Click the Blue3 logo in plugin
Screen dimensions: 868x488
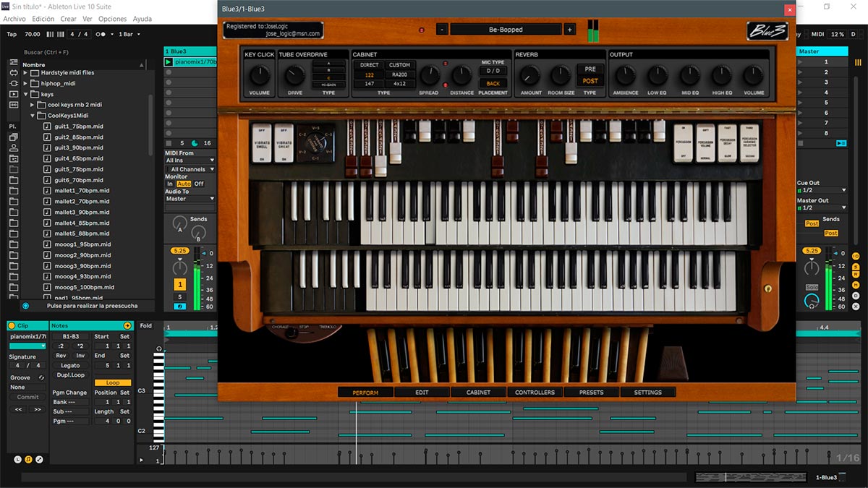click(767, 30)
